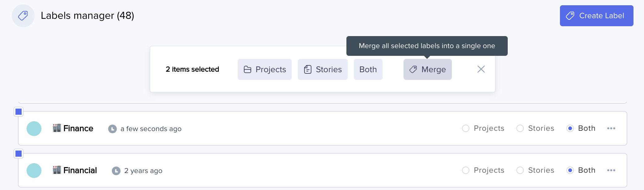This screenshot has width=644, height=190.
Task: Open the three-dot menu for Financial
Action: coord(612,170)
